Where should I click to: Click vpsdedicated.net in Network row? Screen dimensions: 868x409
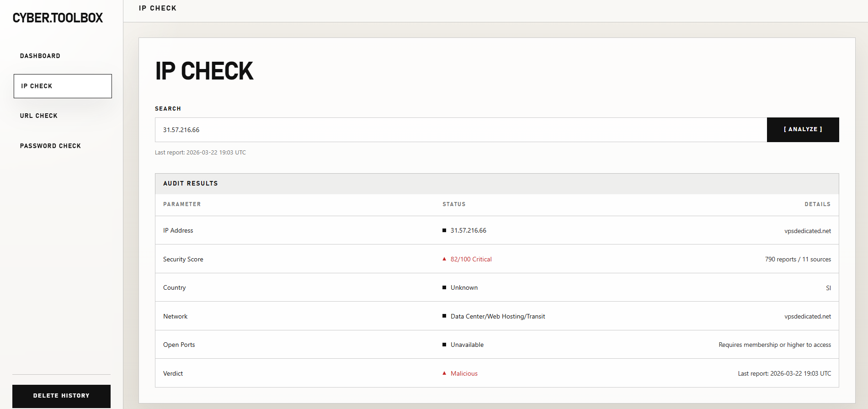pyautogui.click(x=808, y=316)
